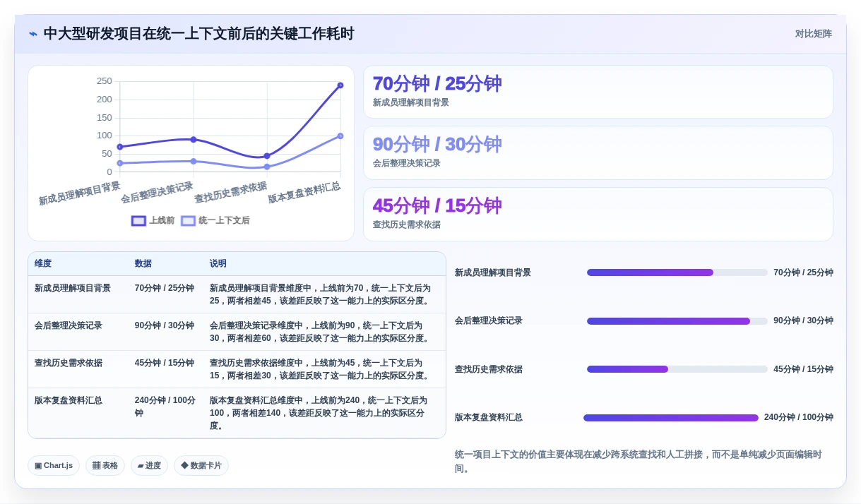Click 统一上下文后 data point at 会后整理决策记录
861x504 pixels.
coord(194,161)
